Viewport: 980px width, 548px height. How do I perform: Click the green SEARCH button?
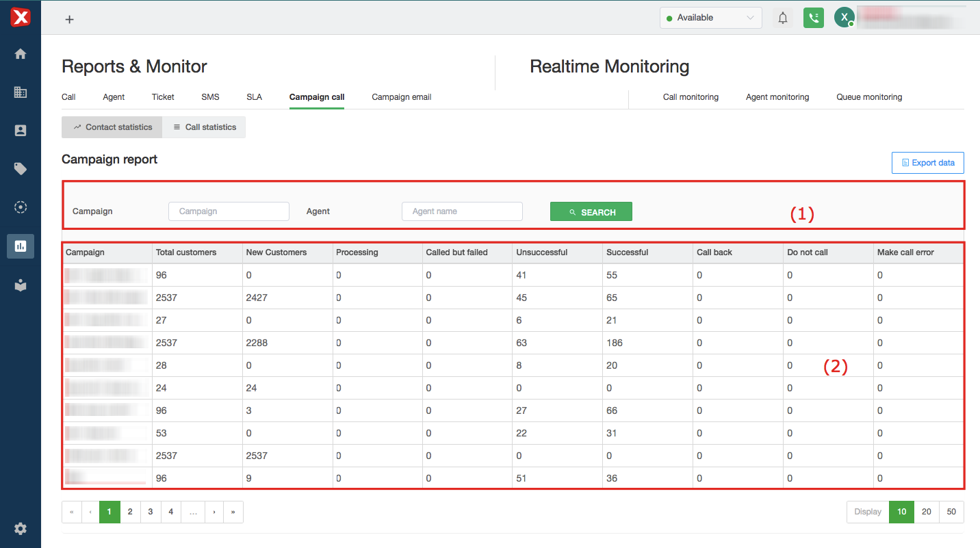591,212
